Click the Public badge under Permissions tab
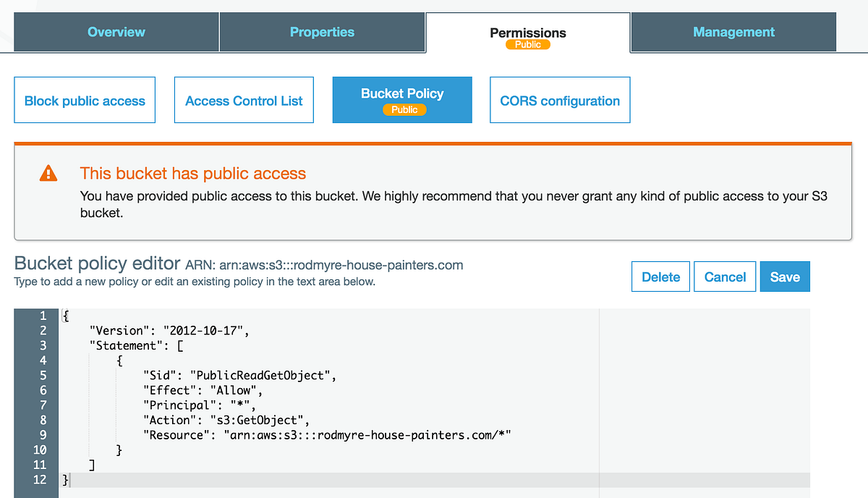This screenshot has width=868, height=498. point(527,43)
